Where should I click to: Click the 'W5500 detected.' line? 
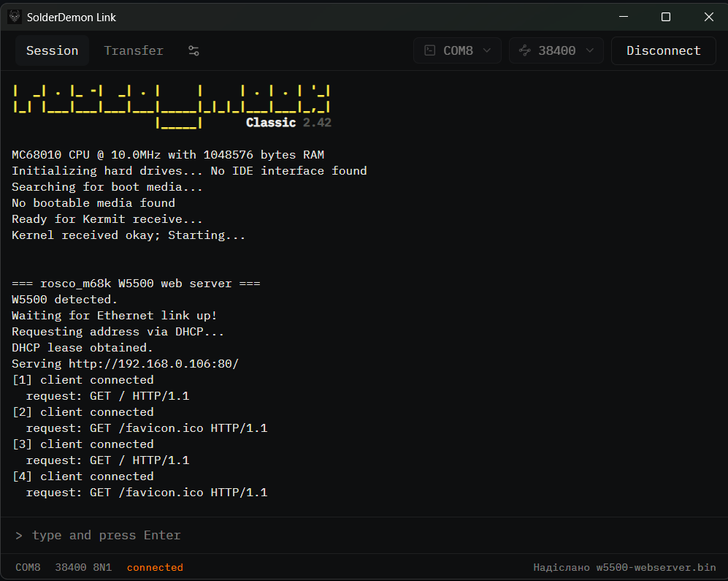pos(64,300)
